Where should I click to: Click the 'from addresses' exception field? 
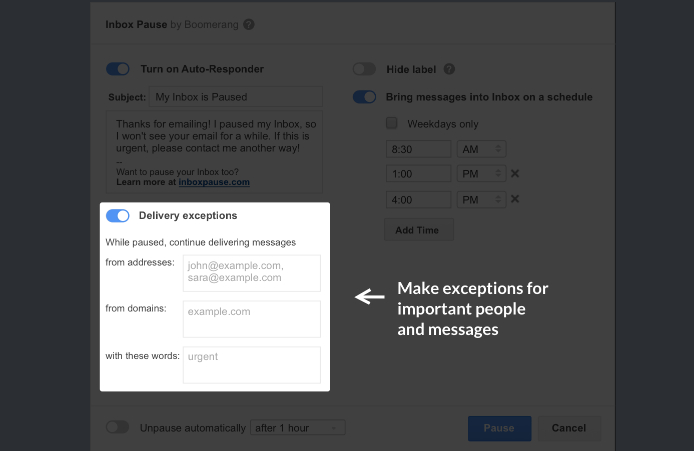tap(251, 272)
